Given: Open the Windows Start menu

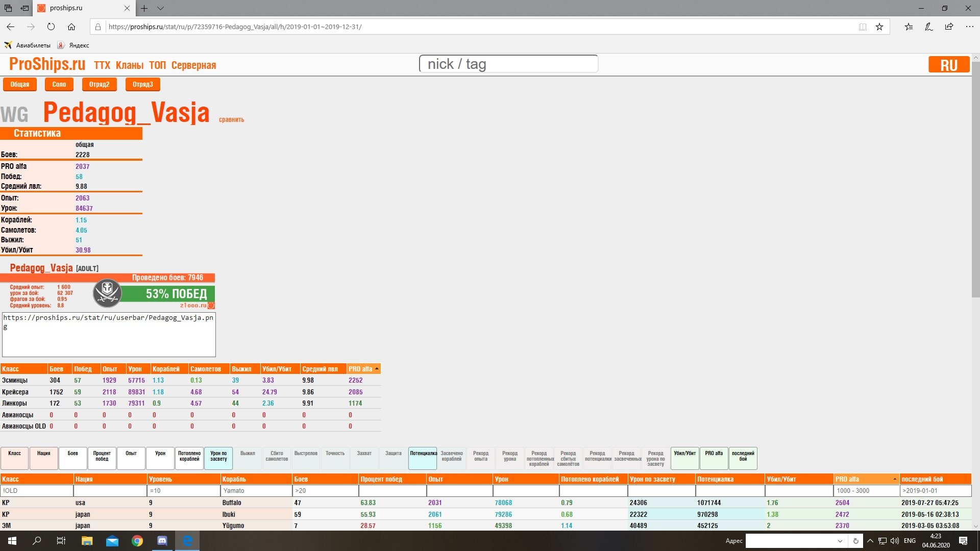Looking at the screenshot, I should tap(12, 541).
